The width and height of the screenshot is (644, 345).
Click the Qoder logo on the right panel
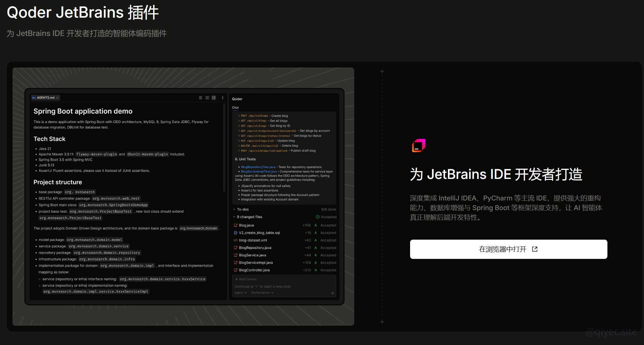tap(418, 146)
